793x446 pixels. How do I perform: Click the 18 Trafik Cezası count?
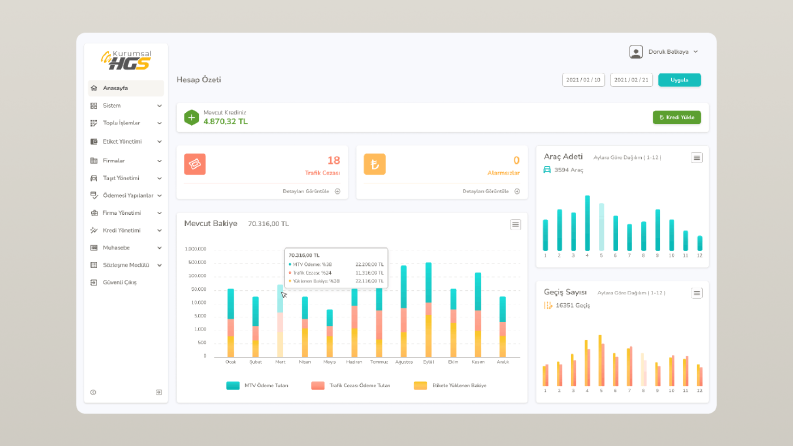click(334, 160)
